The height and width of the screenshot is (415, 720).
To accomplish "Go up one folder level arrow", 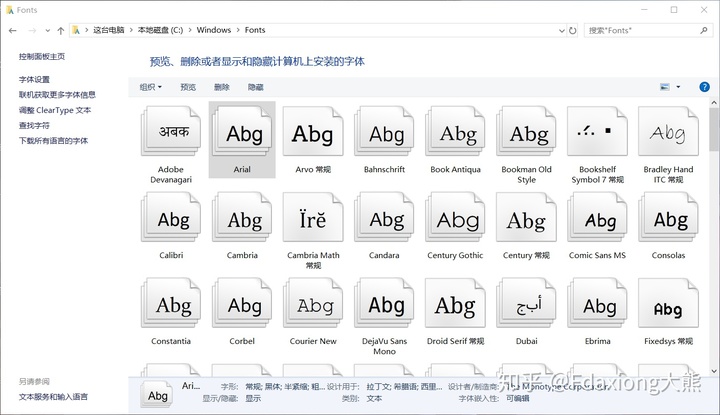I will [x=61, y=30].
